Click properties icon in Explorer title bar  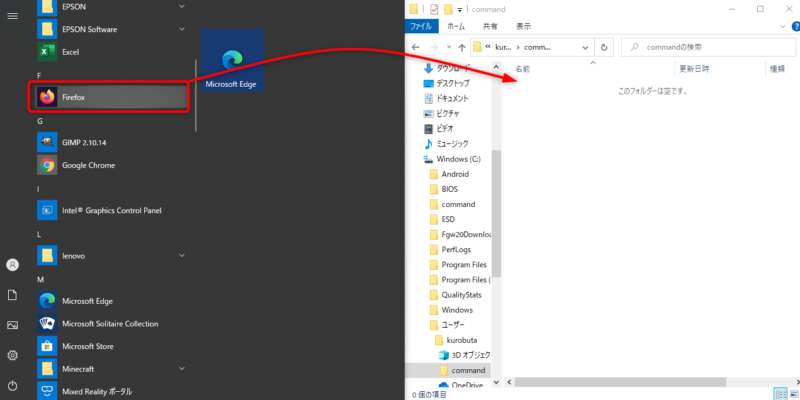pos(434,9)
